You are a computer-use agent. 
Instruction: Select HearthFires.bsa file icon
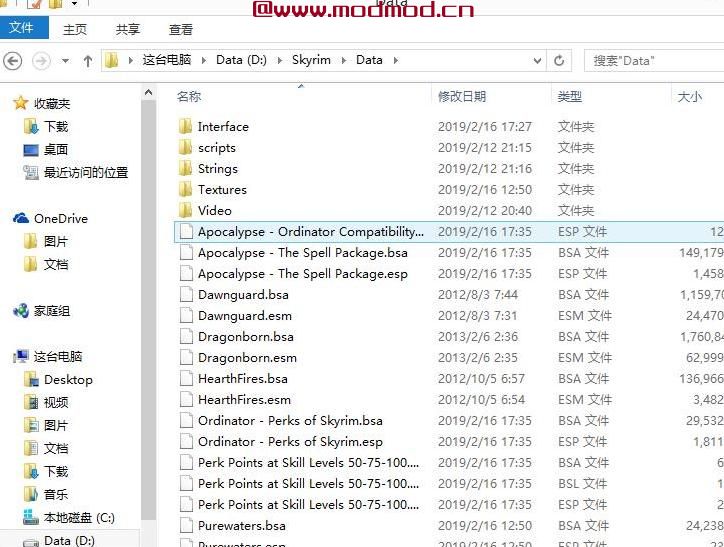(186, 379)
